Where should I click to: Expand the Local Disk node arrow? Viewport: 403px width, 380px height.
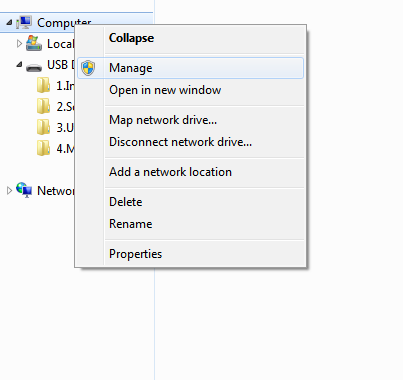coord(19,43)
